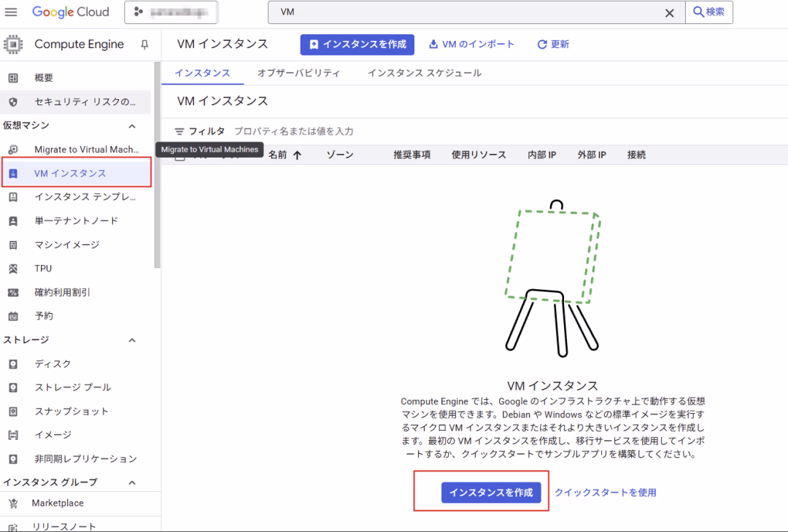Switch to the インスタンス tab
This screenshot has width=788, height=532.
tap(203, 73)
